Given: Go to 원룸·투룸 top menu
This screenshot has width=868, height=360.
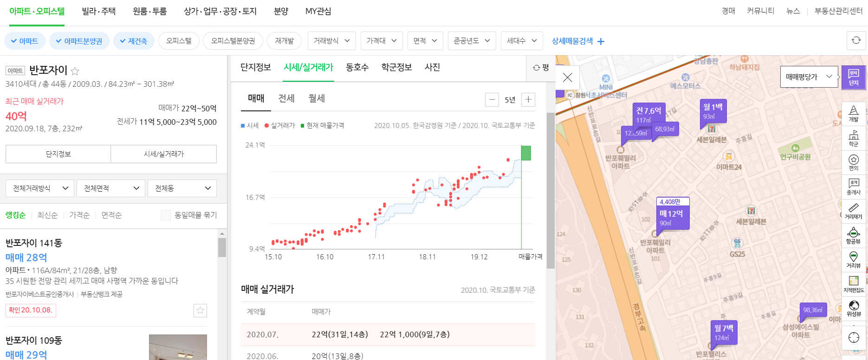Looking at the screenshot, I should pos(149,11).
